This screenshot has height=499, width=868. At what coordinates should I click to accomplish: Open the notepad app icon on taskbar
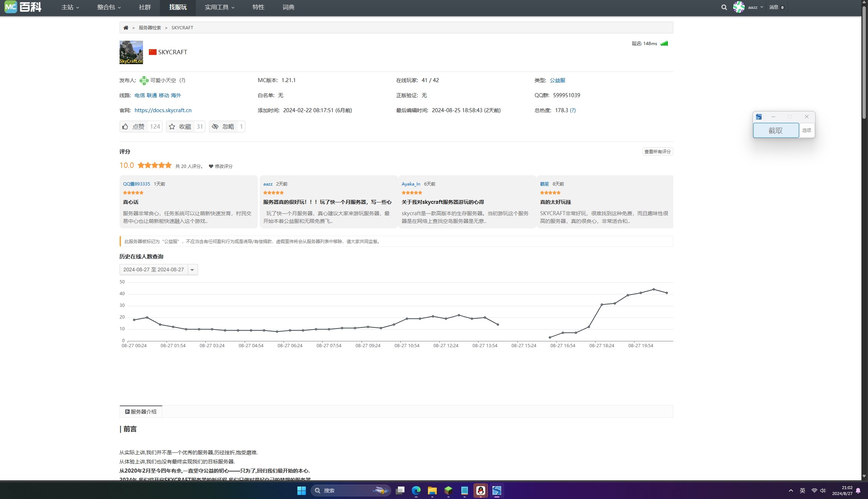click(465, 491)
